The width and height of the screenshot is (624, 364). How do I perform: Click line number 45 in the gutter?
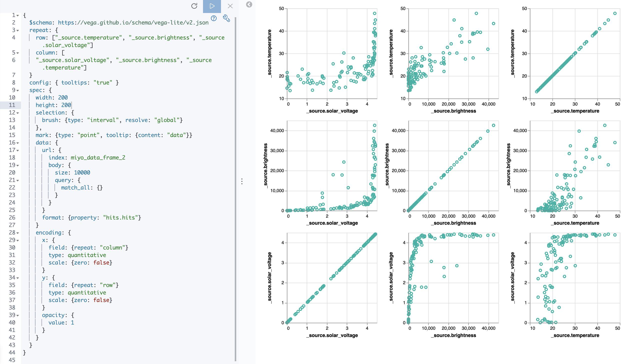(12, 360)
